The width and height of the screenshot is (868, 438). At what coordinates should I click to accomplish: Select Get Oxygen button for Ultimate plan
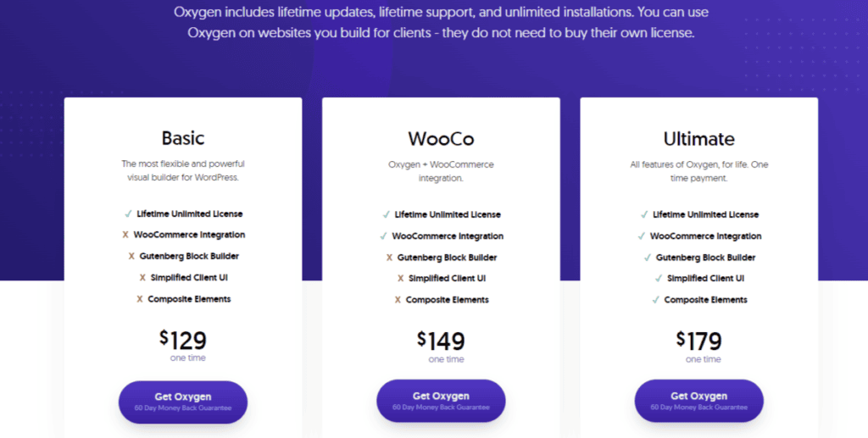(x=699, y=401)
